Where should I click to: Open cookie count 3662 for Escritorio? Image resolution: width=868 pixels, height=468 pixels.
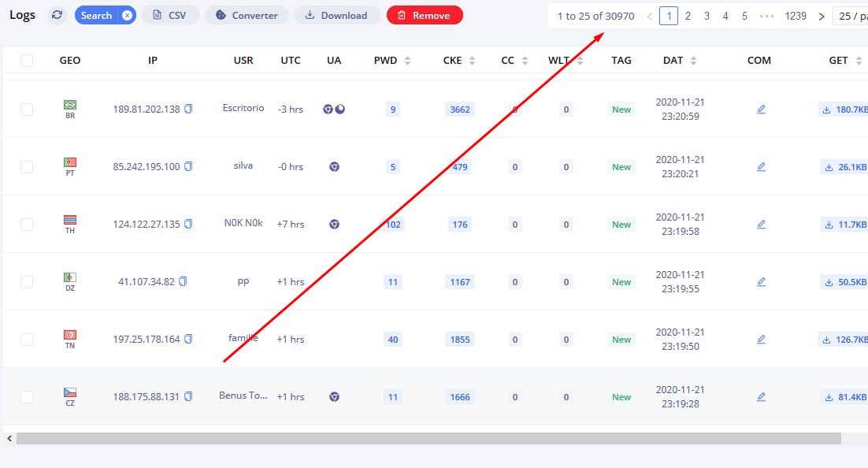(x=460, y=110)
